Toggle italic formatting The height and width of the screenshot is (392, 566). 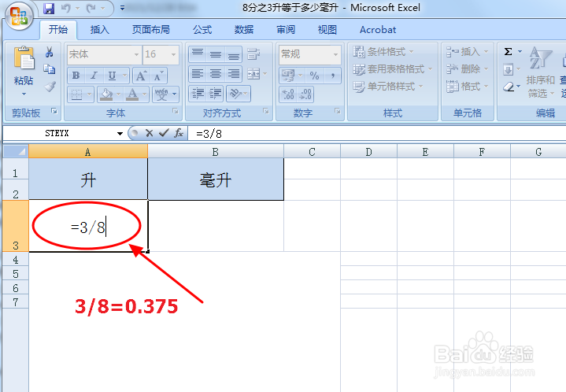coord(94,76)
